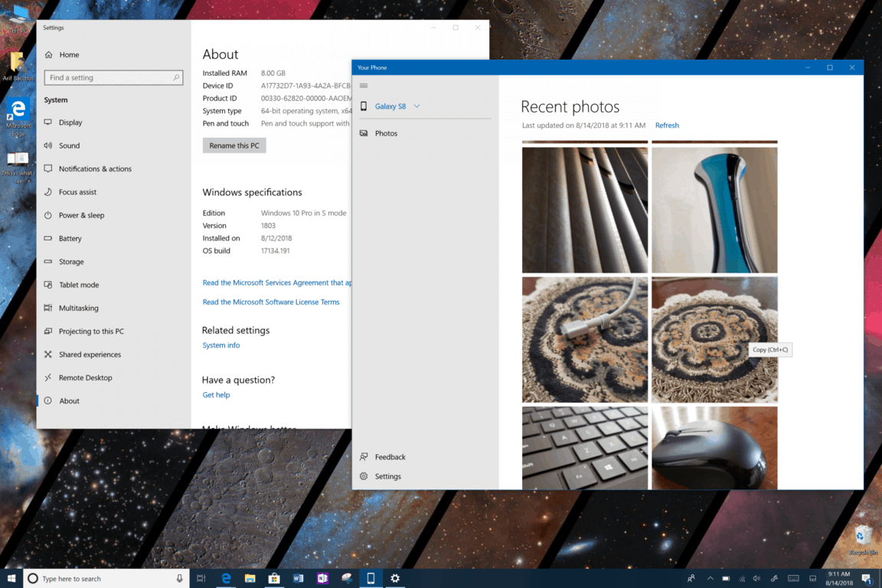This screenshot has height=588, width=882.
Task: Click the Settings gear on the taskbar
Action: (395, 579)
